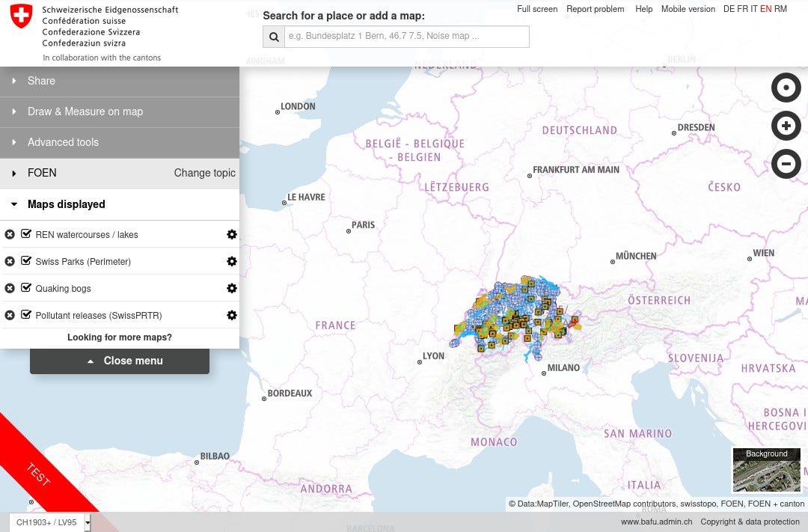The width and height of the screenshot is (808, 532).
Task: Expand the Advanced tools panel
Action: pyautogui.click(x=120, y=142)
